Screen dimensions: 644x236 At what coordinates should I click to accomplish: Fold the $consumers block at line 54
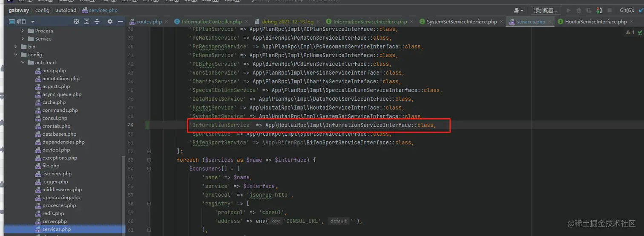coord(149,169)
